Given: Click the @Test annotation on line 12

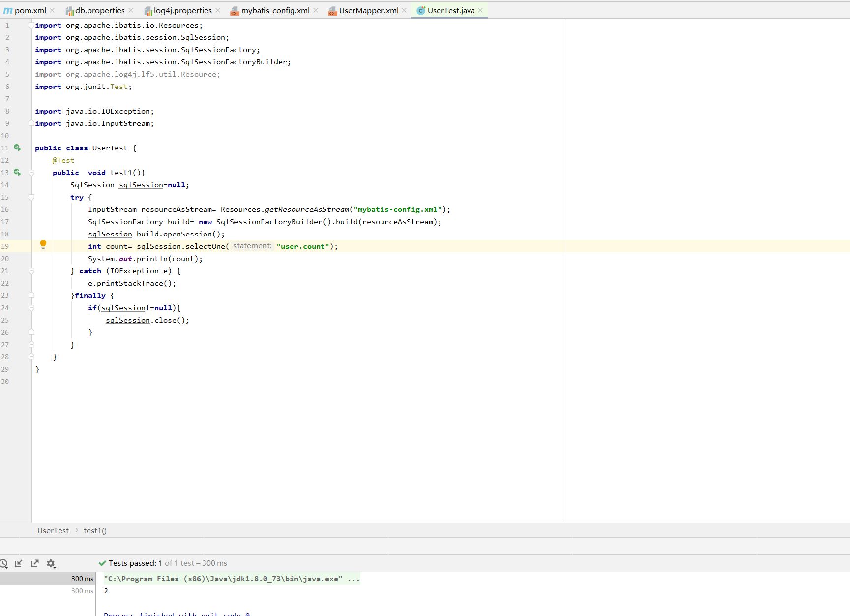Looking at the screenshot, I should (x=63, y=160).
